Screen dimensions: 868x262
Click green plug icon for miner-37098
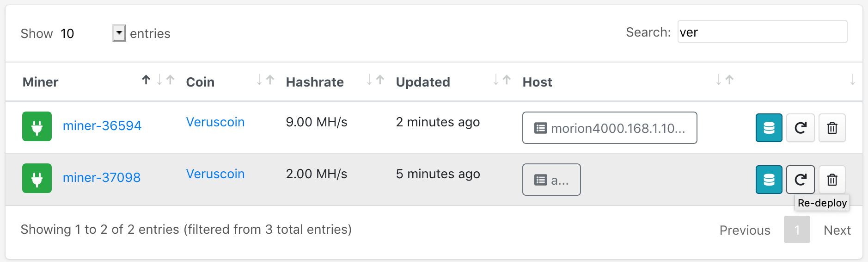37,178
